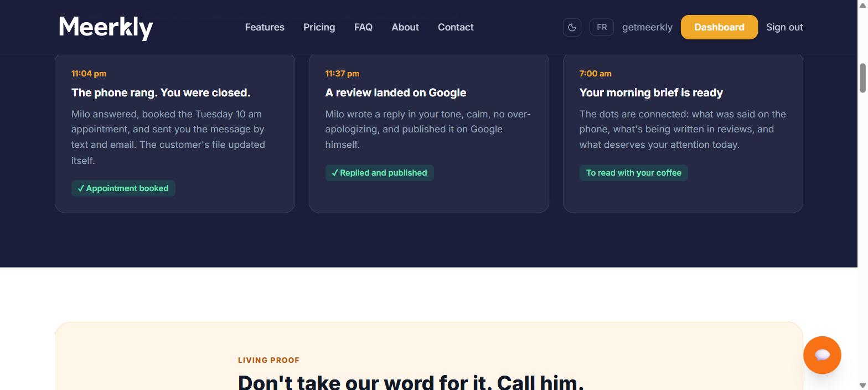Click the Appointment booked badge

click(123, 188)
